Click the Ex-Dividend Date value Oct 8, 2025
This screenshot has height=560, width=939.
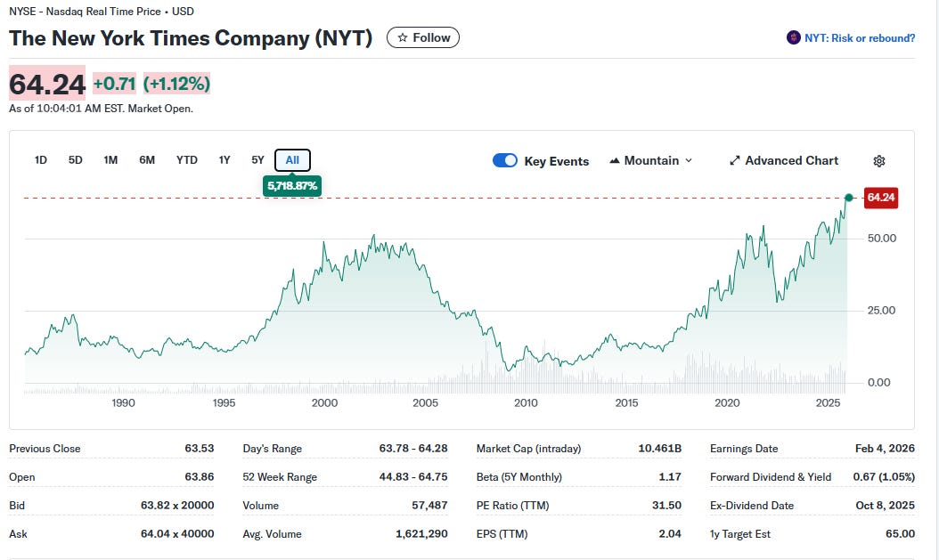[x=886, y=505]
